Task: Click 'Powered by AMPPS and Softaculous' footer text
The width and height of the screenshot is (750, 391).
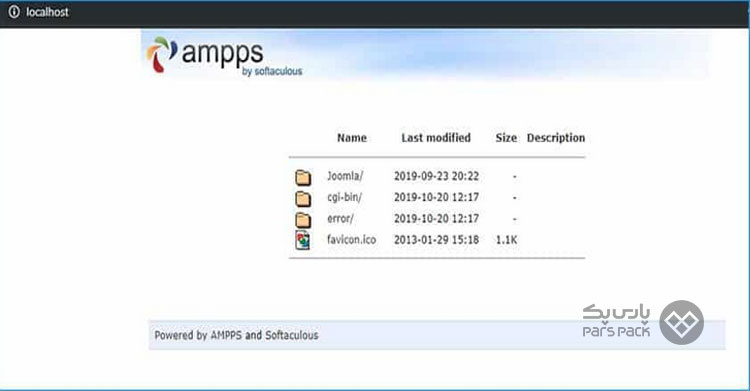Action: (x=236, y=335)
